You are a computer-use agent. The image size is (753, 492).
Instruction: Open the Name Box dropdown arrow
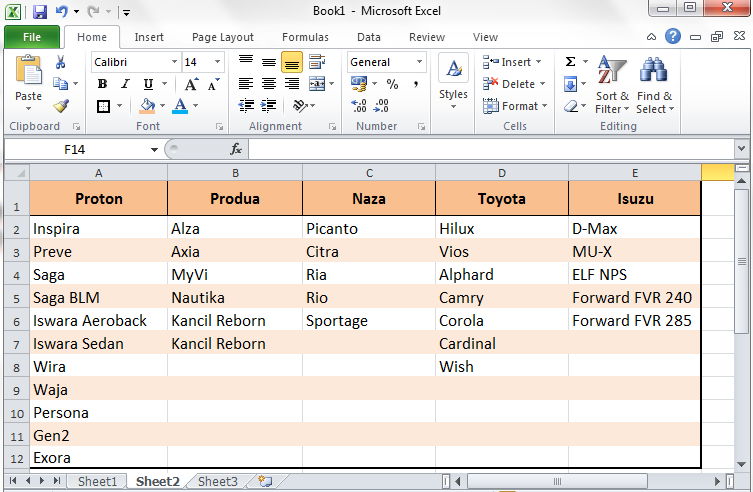[x=154, y=149]
